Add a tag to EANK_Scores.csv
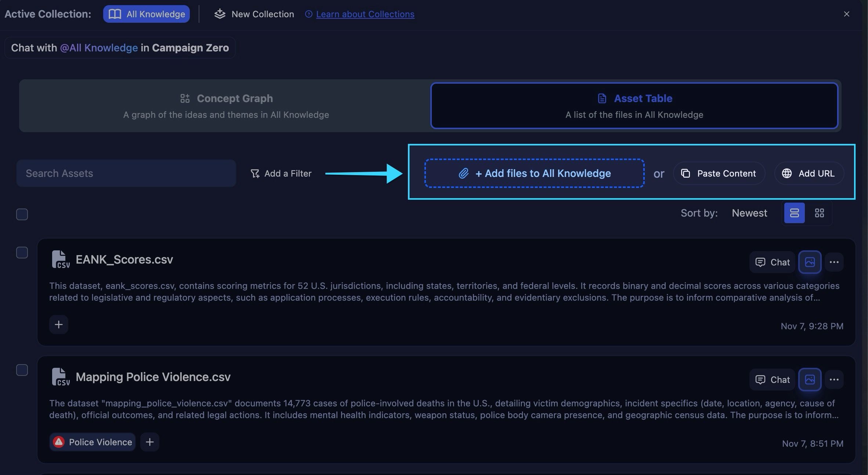868x475 pixels. click(x=59, y=324)
